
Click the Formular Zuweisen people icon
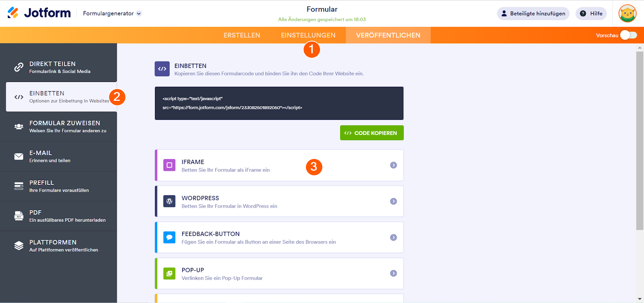point(19,127)
